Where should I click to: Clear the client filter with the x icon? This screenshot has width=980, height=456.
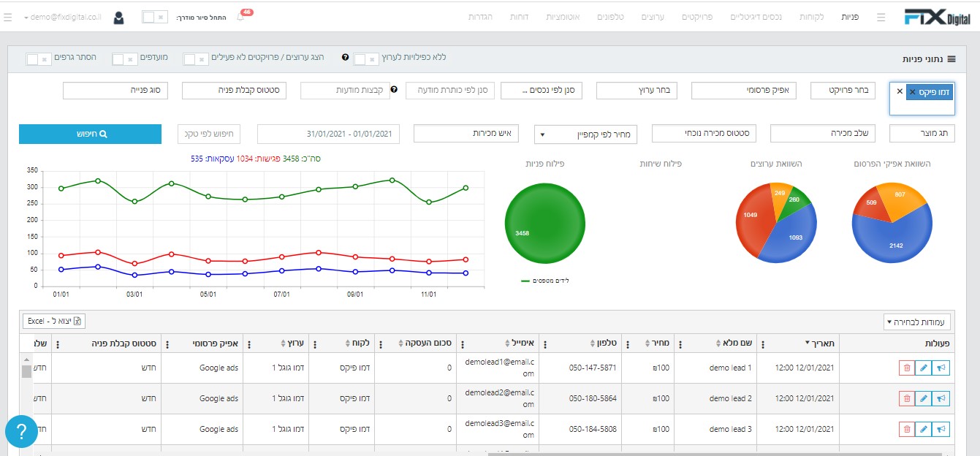tap(900, 92)
